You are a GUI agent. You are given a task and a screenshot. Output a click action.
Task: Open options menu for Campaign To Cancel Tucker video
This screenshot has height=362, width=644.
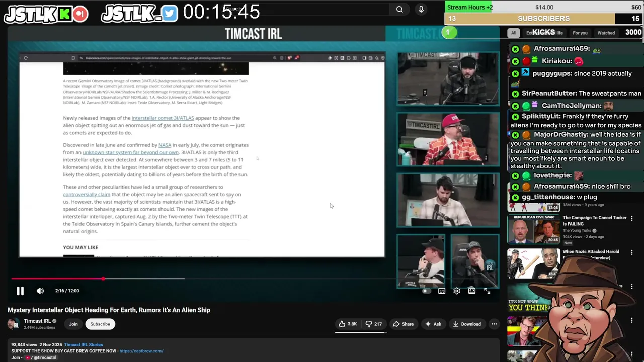[632, 219]
